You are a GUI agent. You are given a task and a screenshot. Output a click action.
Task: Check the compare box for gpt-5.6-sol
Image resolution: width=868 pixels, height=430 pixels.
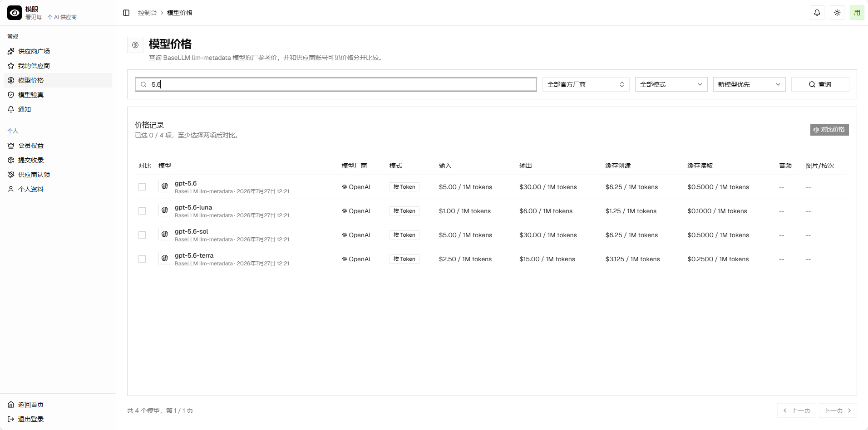142,235
